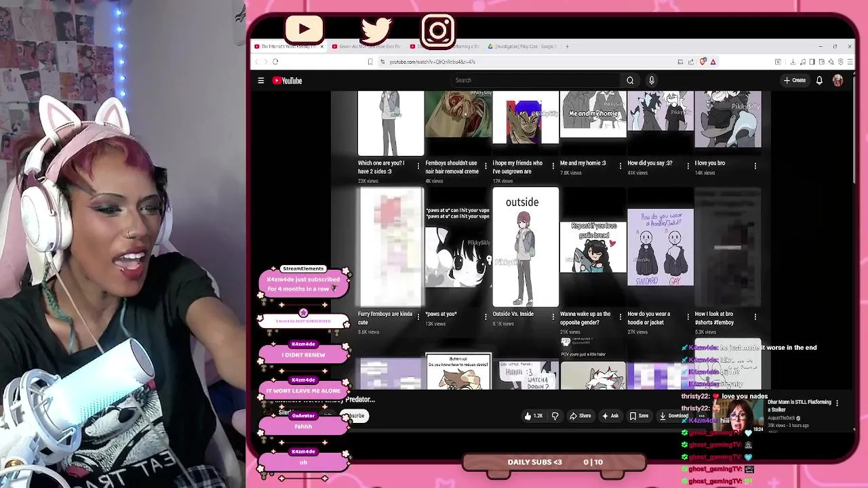
Task: Toggle the browser sidebar panel icon
Action: pyautogui.click(x=811, y=62)
